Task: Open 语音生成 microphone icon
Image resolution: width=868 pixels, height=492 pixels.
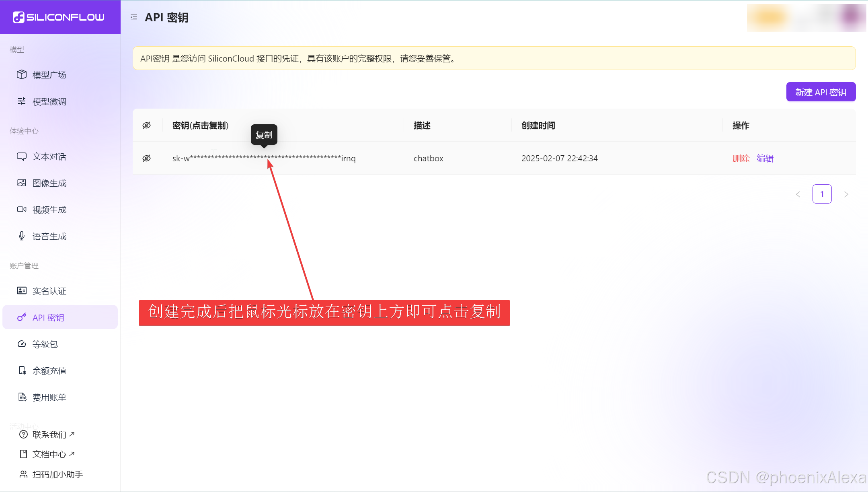Action: click(x=22, y=236)
